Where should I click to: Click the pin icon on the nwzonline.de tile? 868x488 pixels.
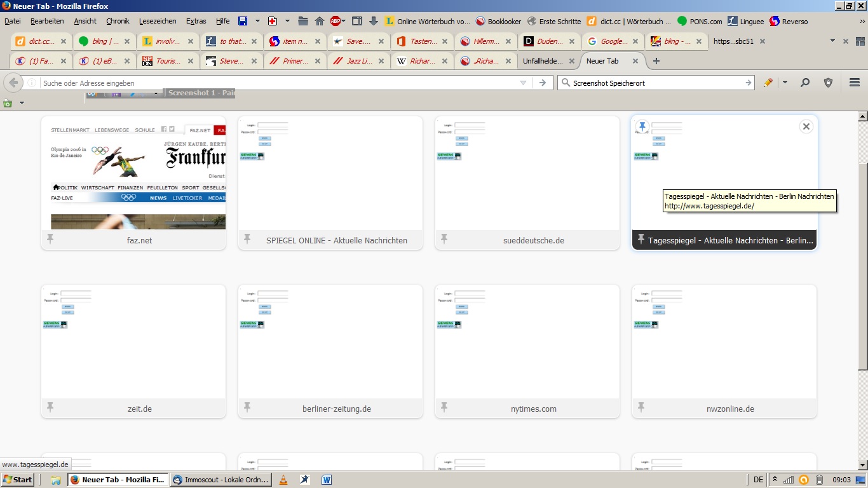click(641, 407)
